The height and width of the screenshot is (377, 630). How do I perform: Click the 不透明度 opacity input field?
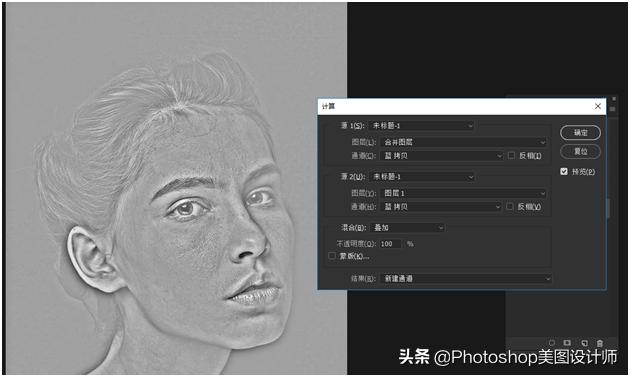pos(391,244)
